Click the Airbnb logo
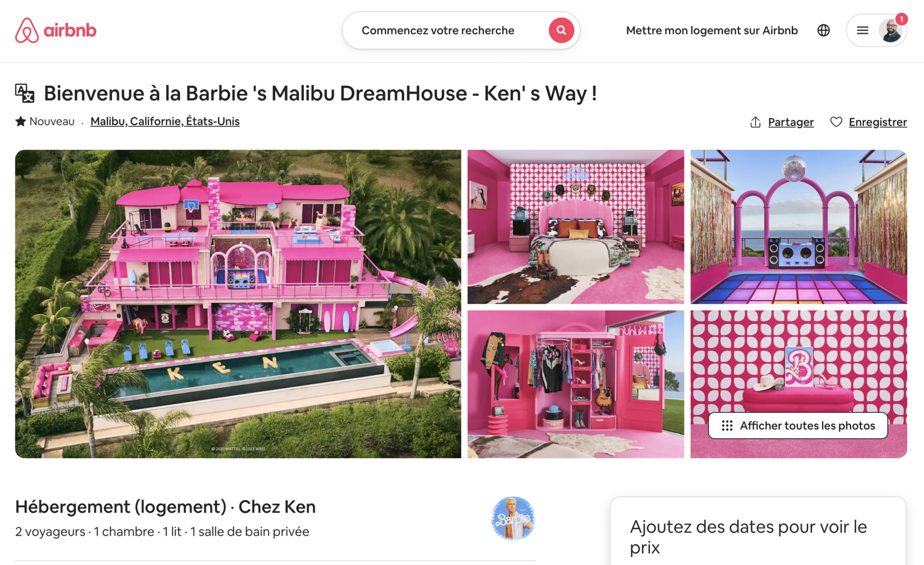924x565 pixels. click(55, 30)
